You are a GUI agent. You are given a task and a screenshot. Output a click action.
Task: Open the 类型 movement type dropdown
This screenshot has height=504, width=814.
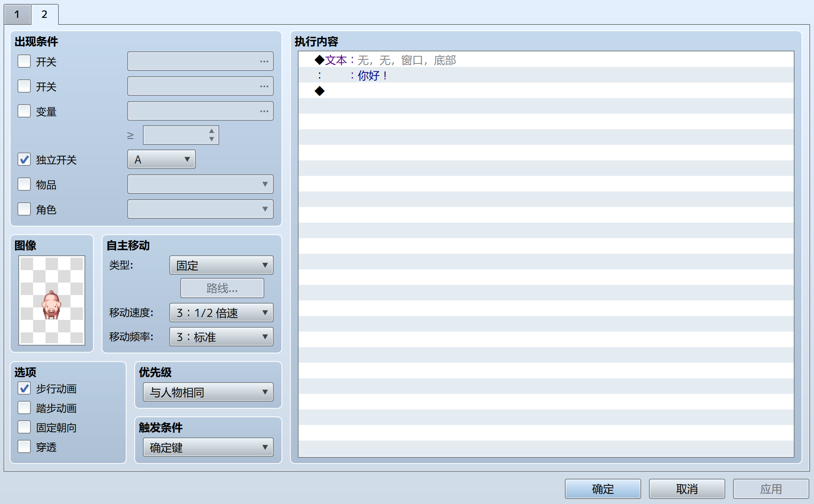[221, 265]
